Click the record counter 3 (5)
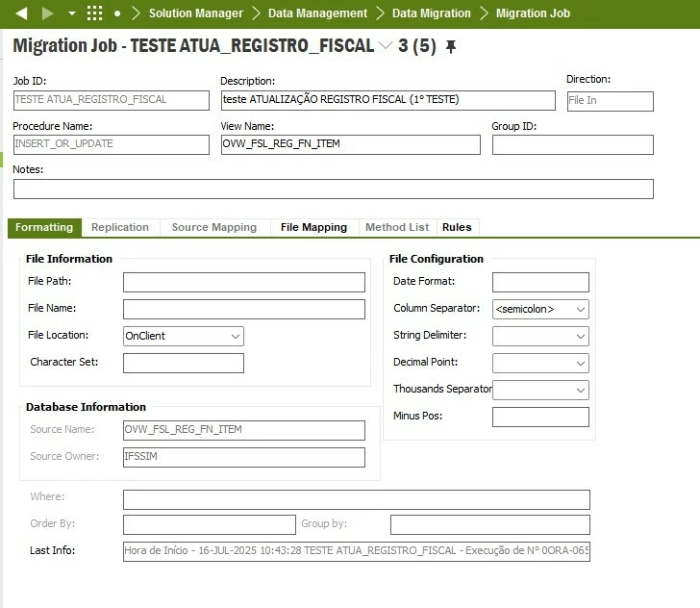This screenshot has height=608, width=700. click(x=417, y=45)
